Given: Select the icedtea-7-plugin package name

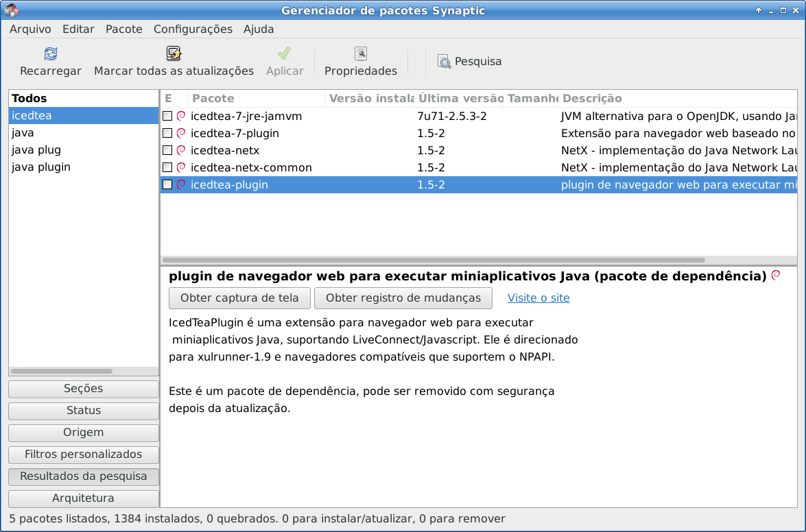Looking at the screenshot, I should click(x=235, y=133).
